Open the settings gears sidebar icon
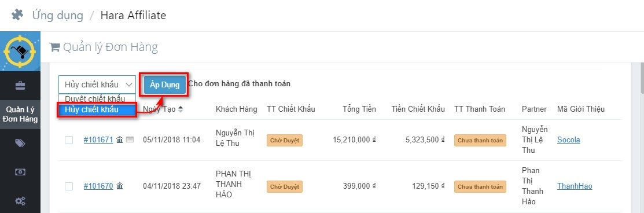Screen dimensions: 644x213 click(x=20, y=201)
